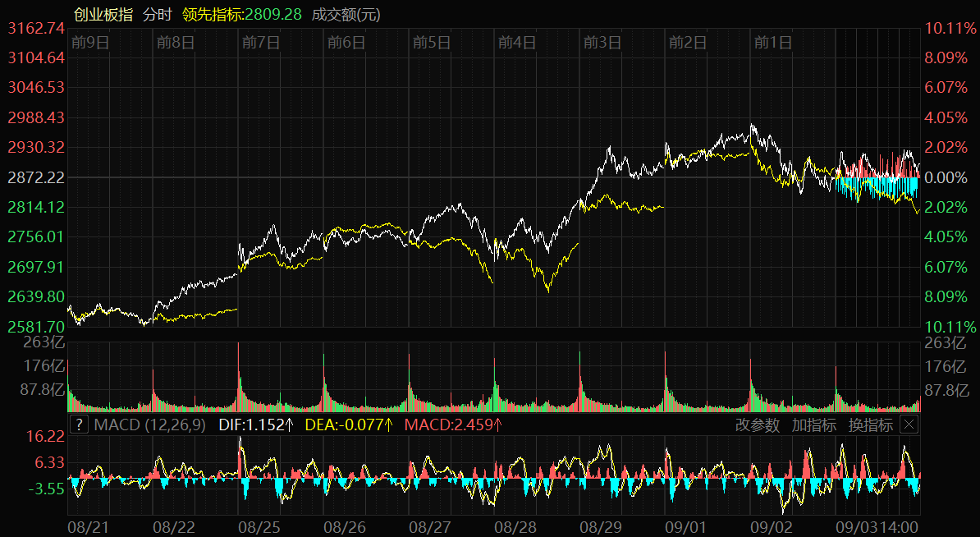Click the 创业板指 index title

[103, 15]
